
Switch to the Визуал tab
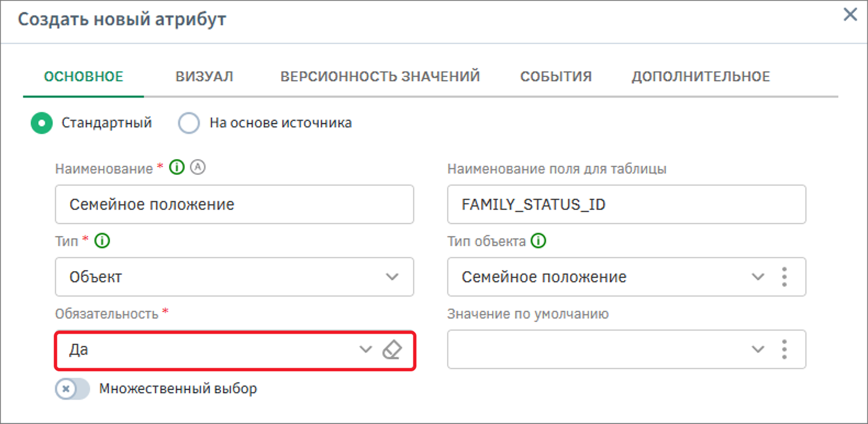tap(204, 76)
